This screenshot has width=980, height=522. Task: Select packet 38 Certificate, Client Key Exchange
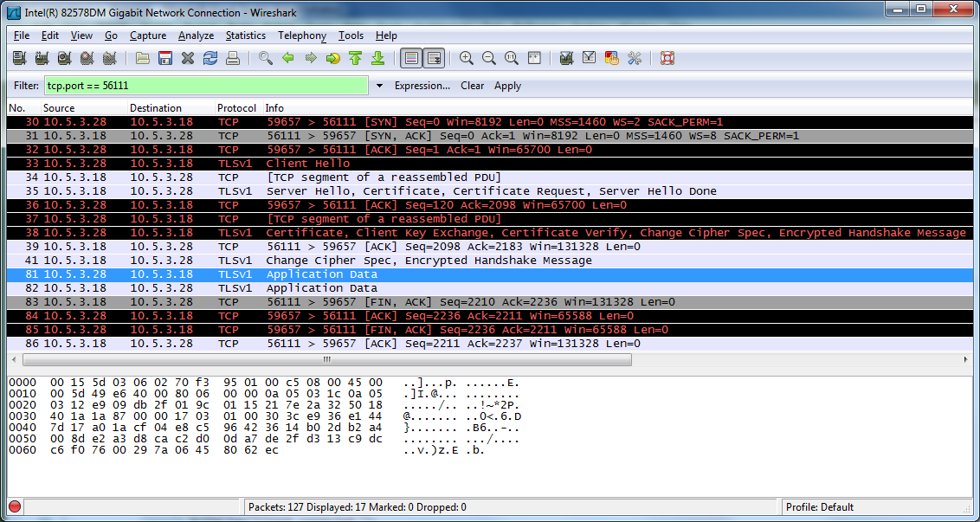(x=490, y=233)
